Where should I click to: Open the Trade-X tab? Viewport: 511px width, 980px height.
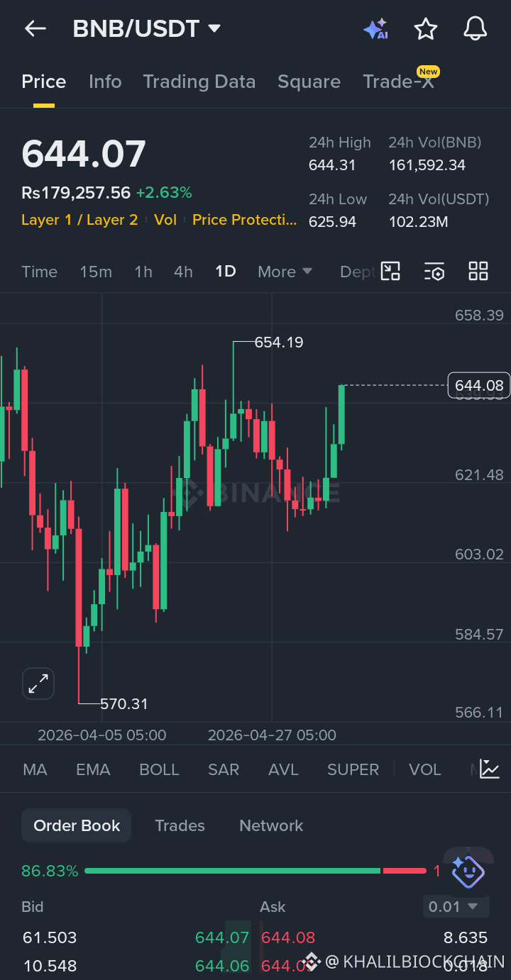[x=398, y=82]
